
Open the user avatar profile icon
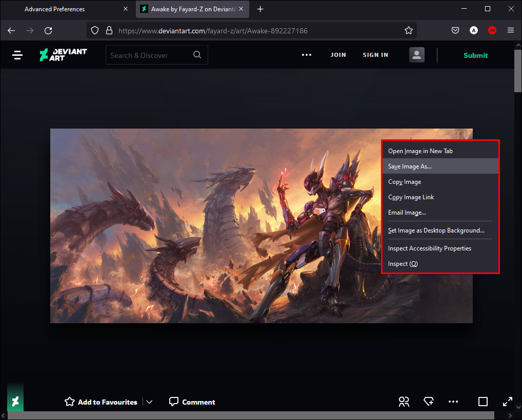417,55
